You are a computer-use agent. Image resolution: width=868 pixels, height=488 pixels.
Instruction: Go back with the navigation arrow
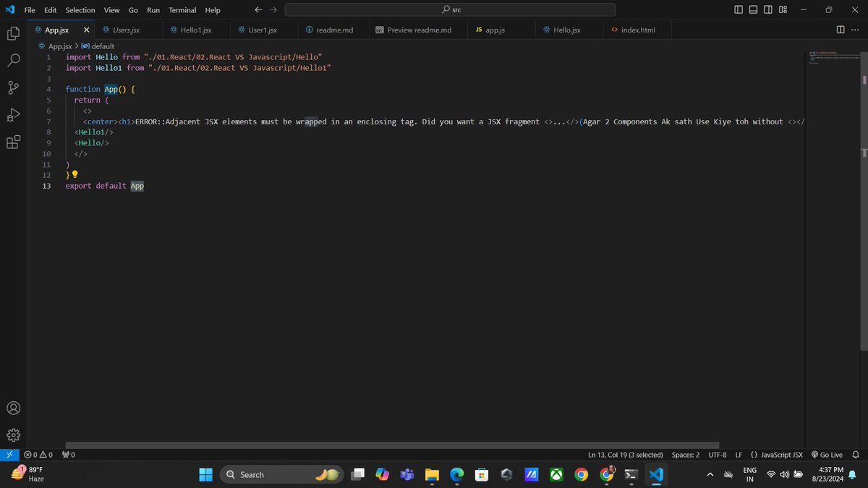(x=258, y=9)
